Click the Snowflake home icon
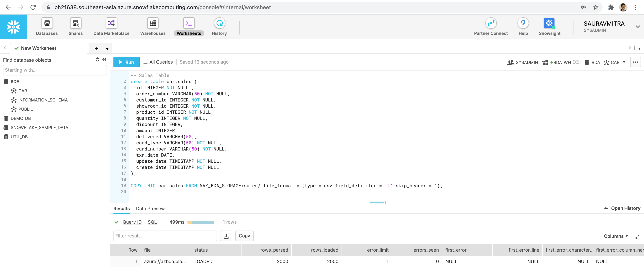644x270 pixels. click(x=13, y=26)
